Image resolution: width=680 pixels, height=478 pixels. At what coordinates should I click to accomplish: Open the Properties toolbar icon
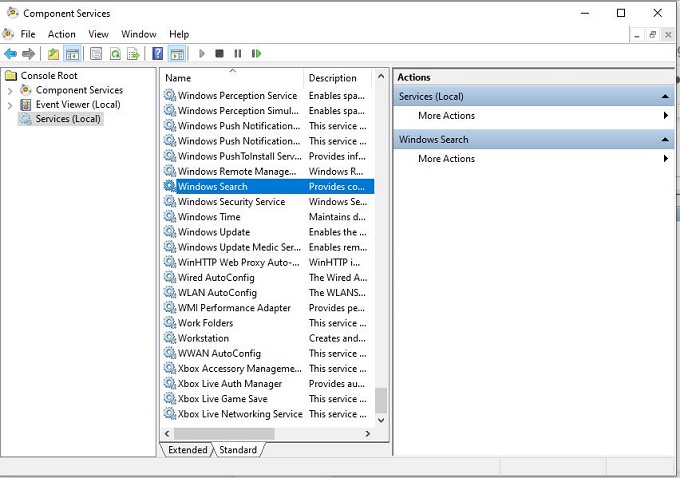click(x=96, y=54)
